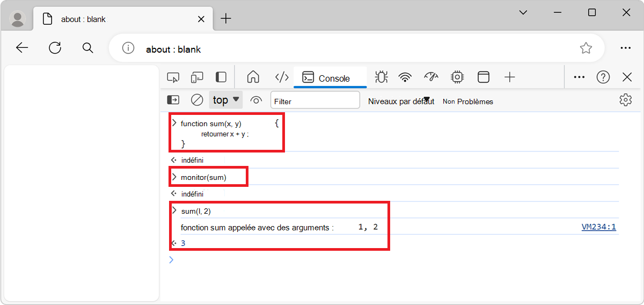View site information icon

[128, 48]
